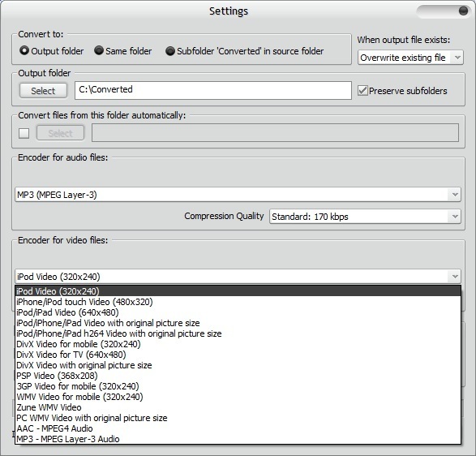Click Select button for Output folder
Image resolution: width=476 pixels, height=456 pixels.
pyautogui.click(x=44, y=91)
